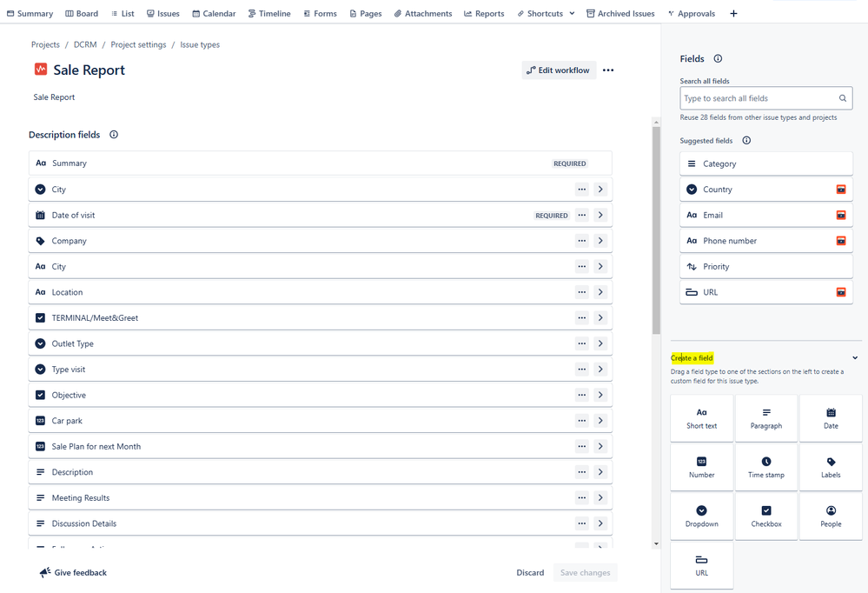Open more options for Objective field
Viewport: 868px width, 593px height.
point(582,395)
